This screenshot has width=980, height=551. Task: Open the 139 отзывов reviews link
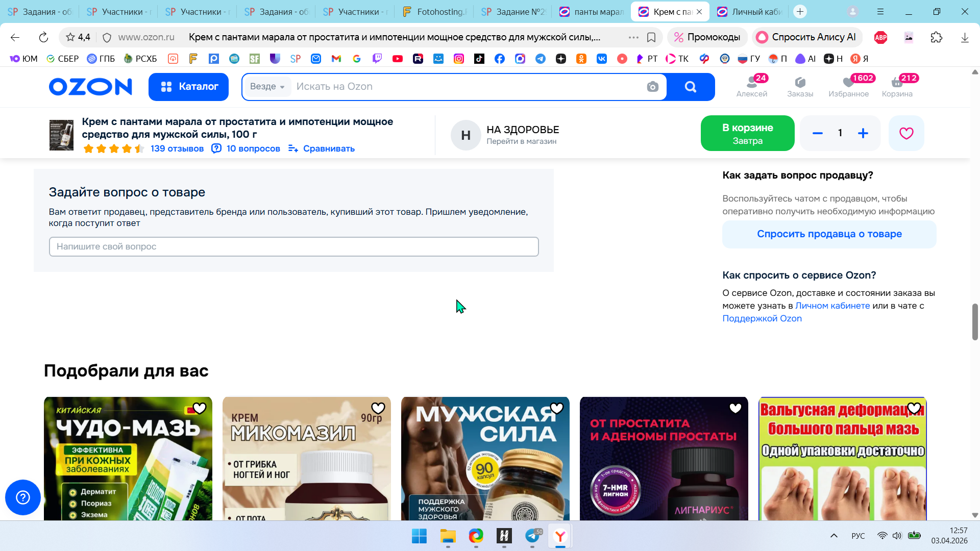click(x=177, y=148)
